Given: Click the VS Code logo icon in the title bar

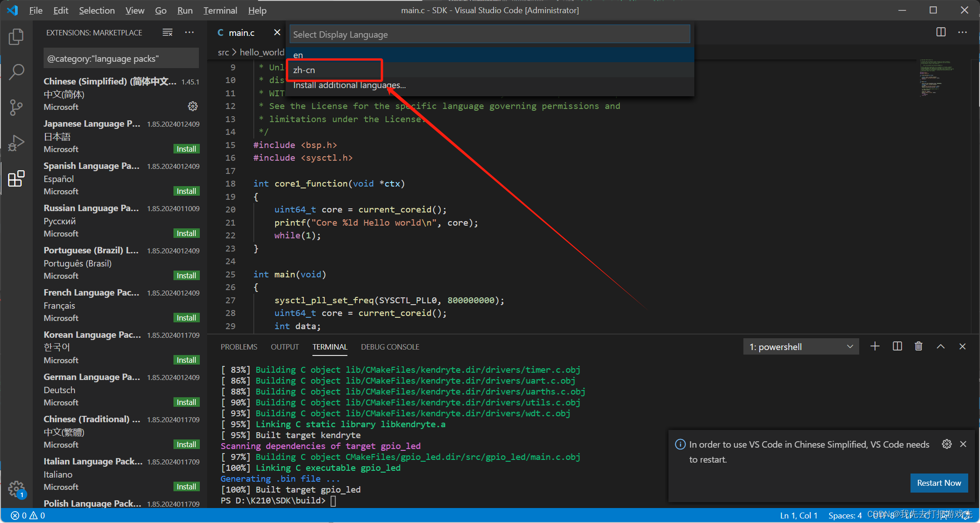Looking at the screenshot, I should (x=12, y=10).
